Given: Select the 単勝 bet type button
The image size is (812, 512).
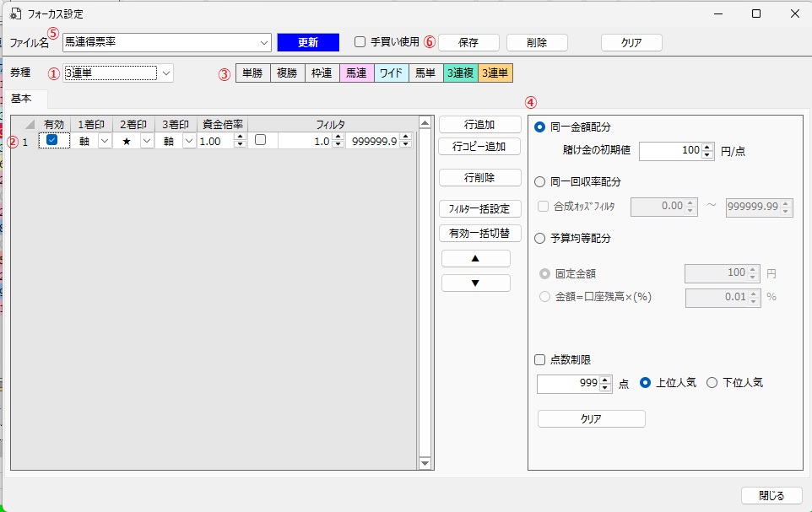Looking at the screenshot, I should pyautogui.click(x=252, y=73).
